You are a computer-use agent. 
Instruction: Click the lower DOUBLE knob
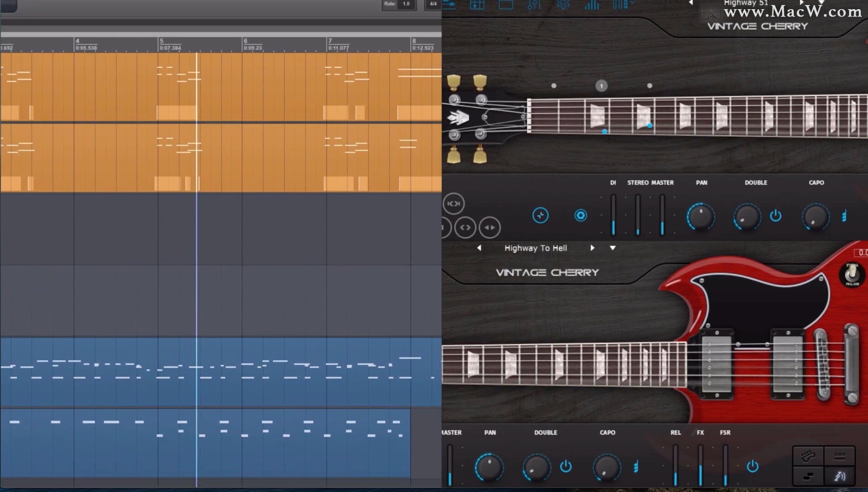pyautogui.click(x=536, y=467)
